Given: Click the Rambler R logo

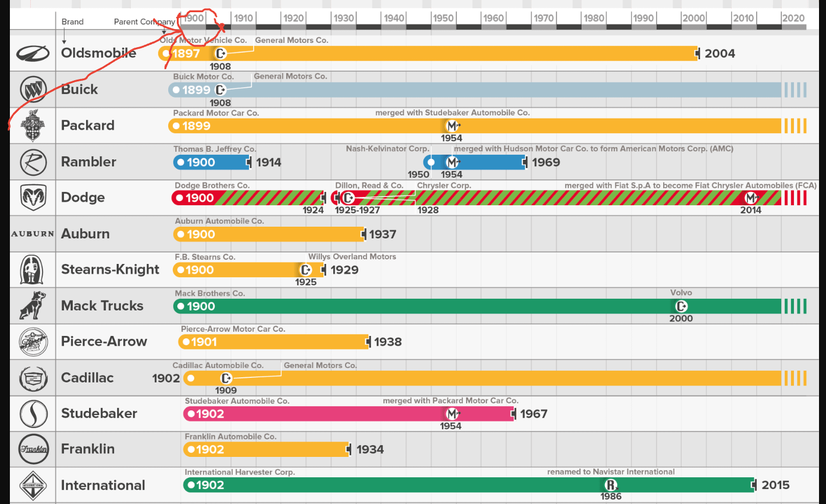Looking at the screenshot, I should point(33,162).
